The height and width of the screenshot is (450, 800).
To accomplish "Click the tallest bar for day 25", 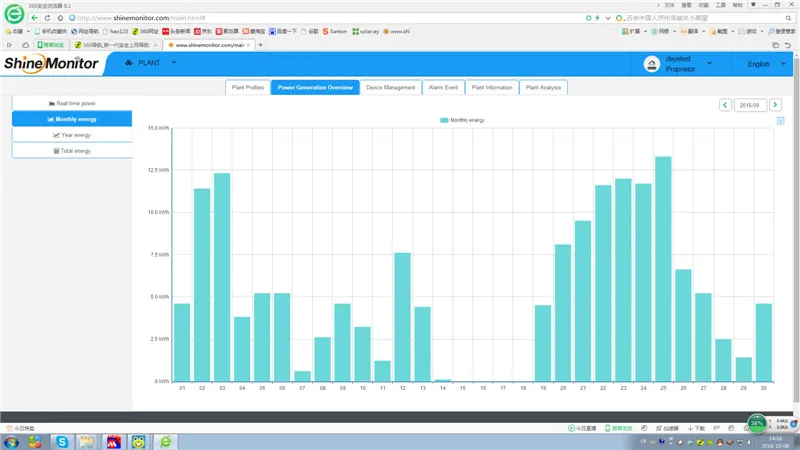I will coord(663,269).
